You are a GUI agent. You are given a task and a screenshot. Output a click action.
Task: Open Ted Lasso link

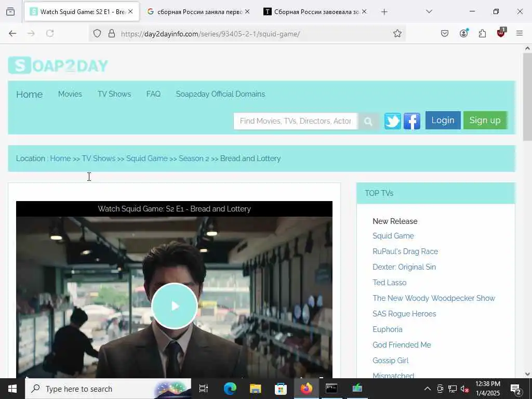click(389, 283)
